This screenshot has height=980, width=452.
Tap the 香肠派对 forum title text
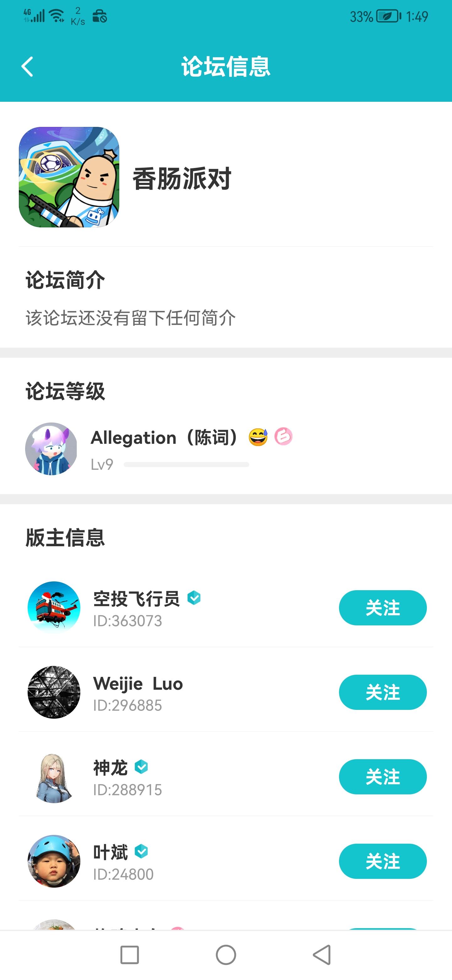tap(182, 178)
